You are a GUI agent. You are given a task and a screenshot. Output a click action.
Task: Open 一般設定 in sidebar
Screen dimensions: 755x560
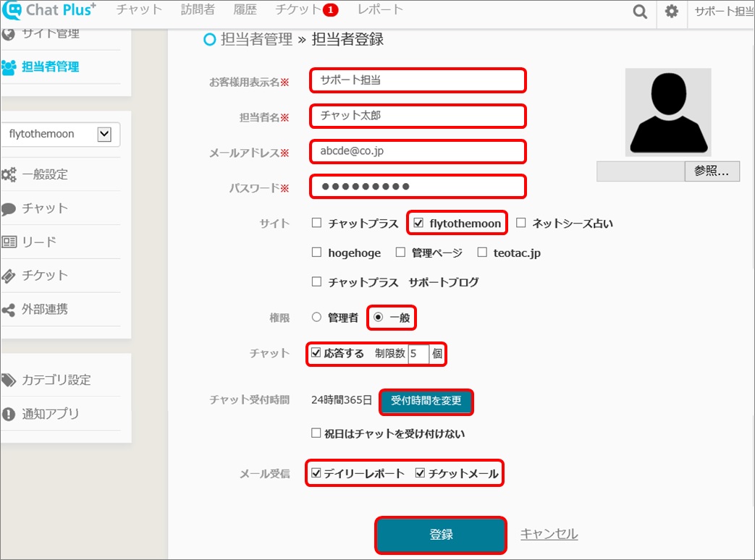(45, 174)
